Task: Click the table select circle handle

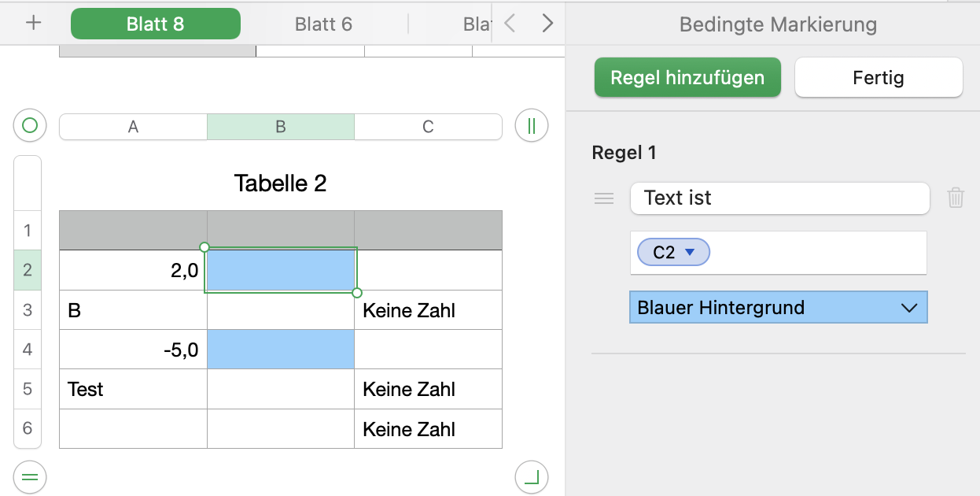Action: click(30, 125)
